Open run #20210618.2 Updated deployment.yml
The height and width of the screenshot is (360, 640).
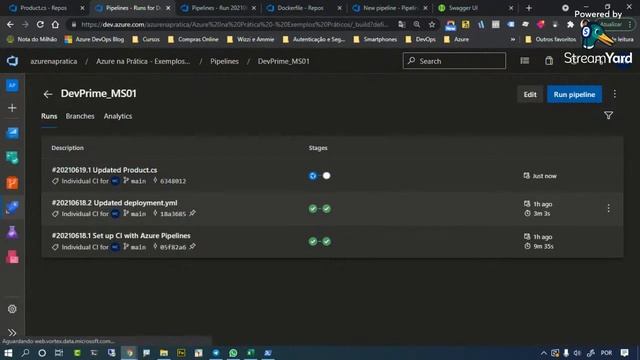pyautogui.click(x=115, y=202)
